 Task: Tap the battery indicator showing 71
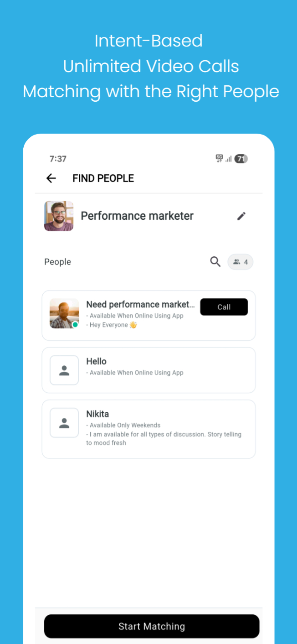point(241,159)
